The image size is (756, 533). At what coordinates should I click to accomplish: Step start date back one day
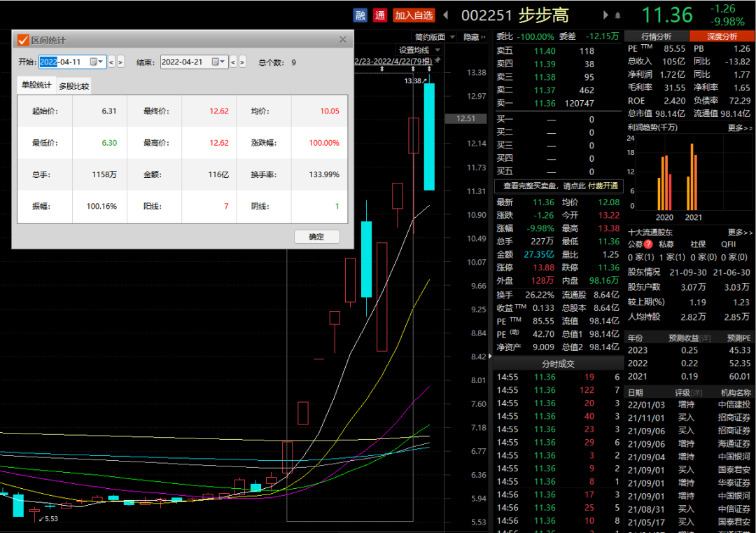pos(111,62)
